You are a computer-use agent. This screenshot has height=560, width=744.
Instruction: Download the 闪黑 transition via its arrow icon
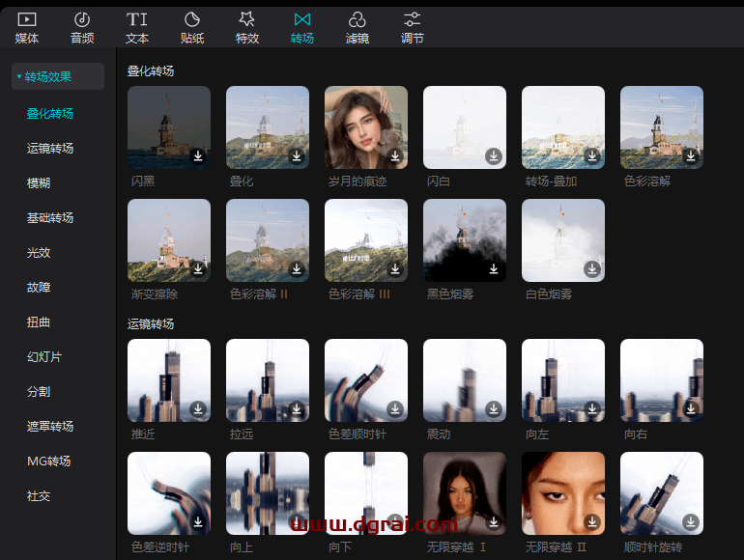198,156
